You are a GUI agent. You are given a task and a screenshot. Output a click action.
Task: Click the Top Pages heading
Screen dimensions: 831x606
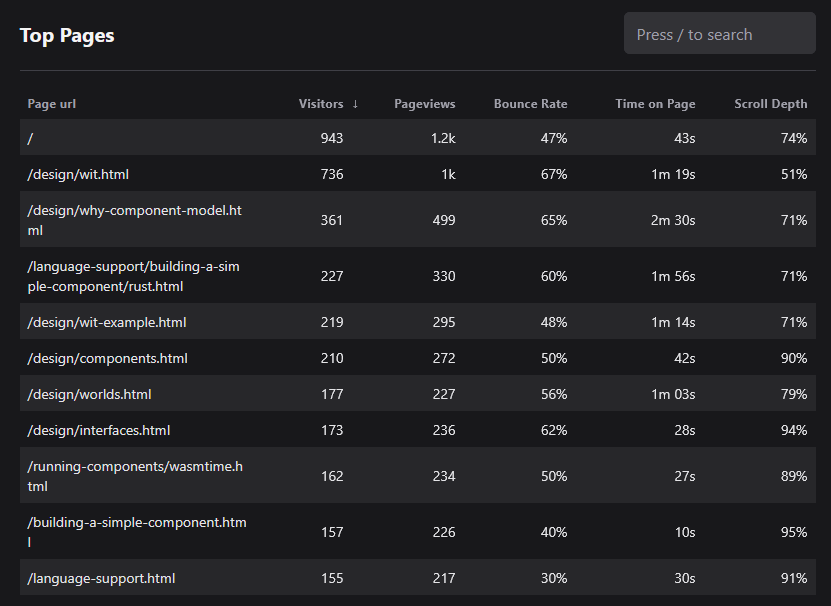point(67,36)
